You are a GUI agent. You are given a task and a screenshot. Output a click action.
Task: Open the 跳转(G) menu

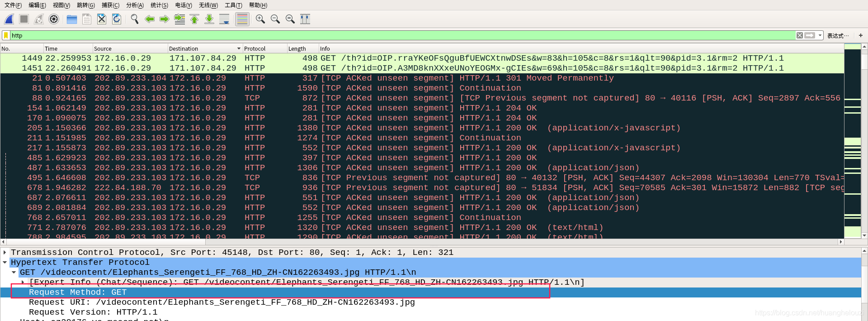pyautogui.click(x=86, y=5)
